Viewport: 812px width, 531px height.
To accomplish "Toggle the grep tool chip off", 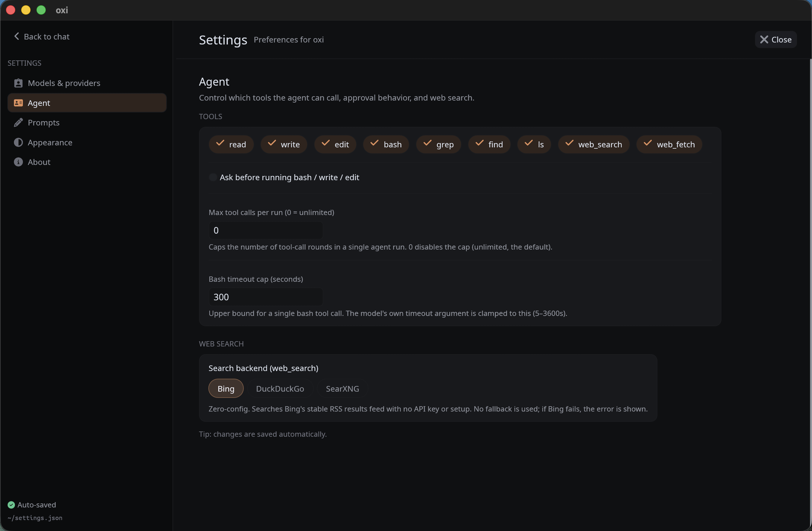I will point(439,144).
